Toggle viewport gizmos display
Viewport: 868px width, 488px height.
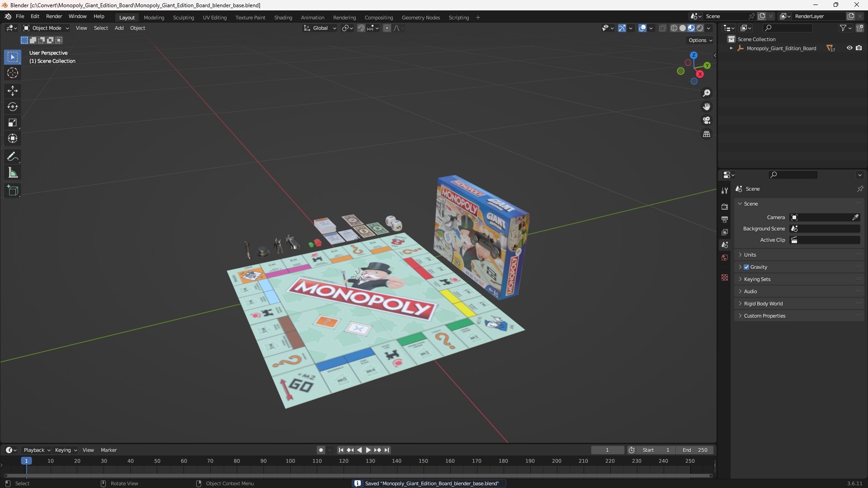point(622,28)
